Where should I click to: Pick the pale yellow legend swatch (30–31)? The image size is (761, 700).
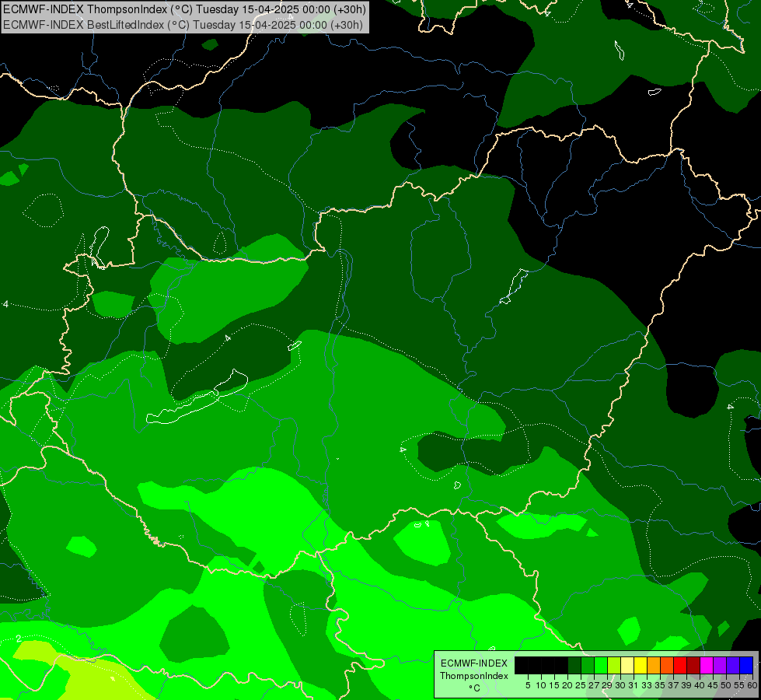pyautogui.click(x=627, y=665)
